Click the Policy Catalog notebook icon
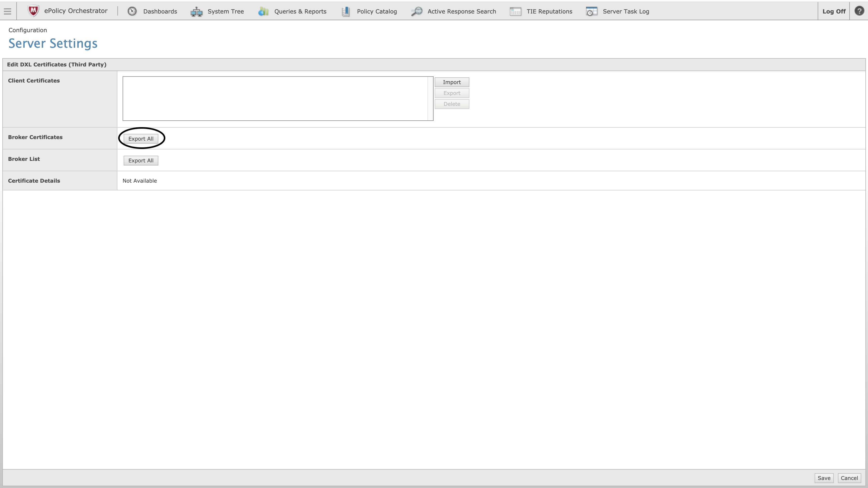868x488 pixels. pos(345,11)
